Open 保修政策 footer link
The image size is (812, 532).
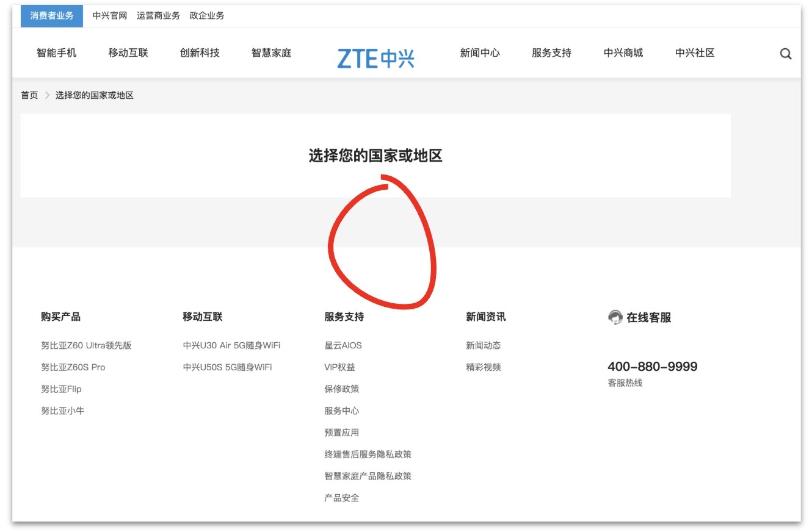(x=342, y=389)
